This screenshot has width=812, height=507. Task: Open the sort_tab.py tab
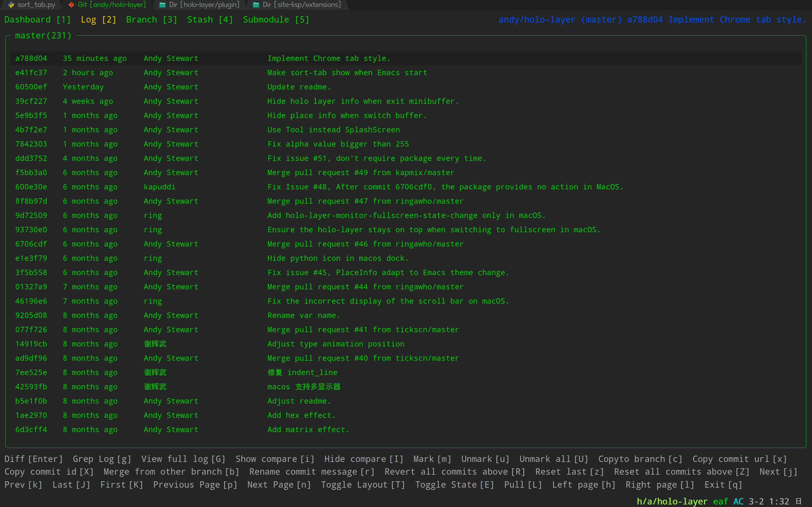click(x=36, y=5)
